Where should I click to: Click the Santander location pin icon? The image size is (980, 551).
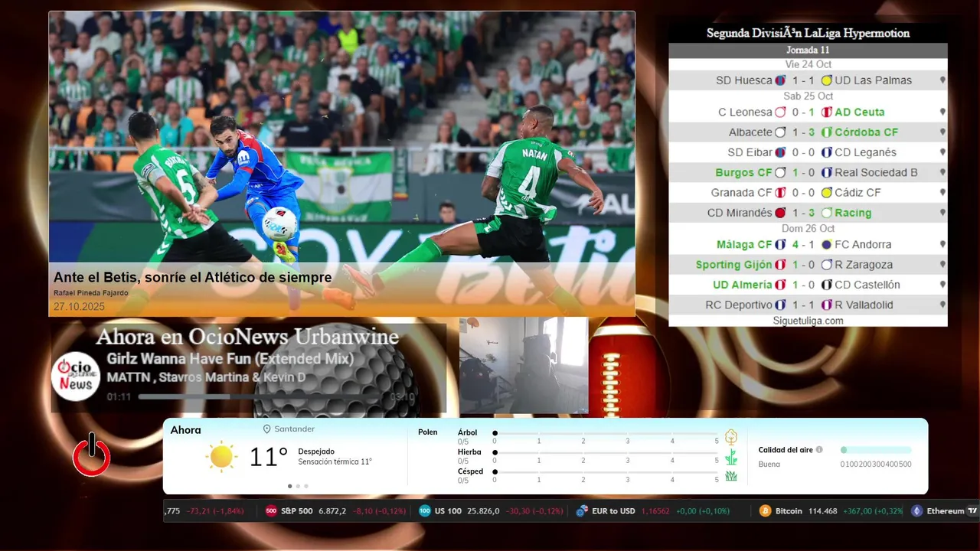(267, 429)
